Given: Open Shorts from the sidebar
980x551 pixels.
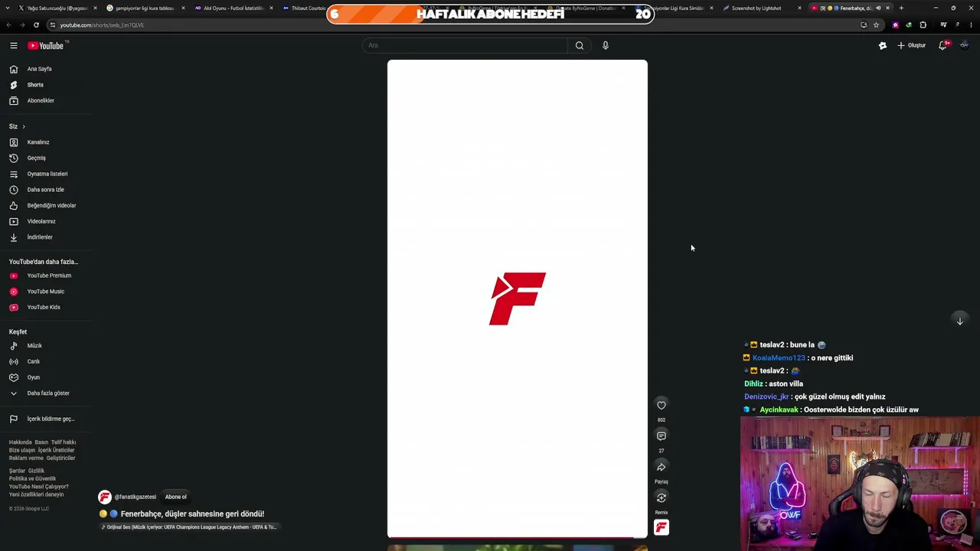Looking at the screenshot, I should [x=46, y=85].
